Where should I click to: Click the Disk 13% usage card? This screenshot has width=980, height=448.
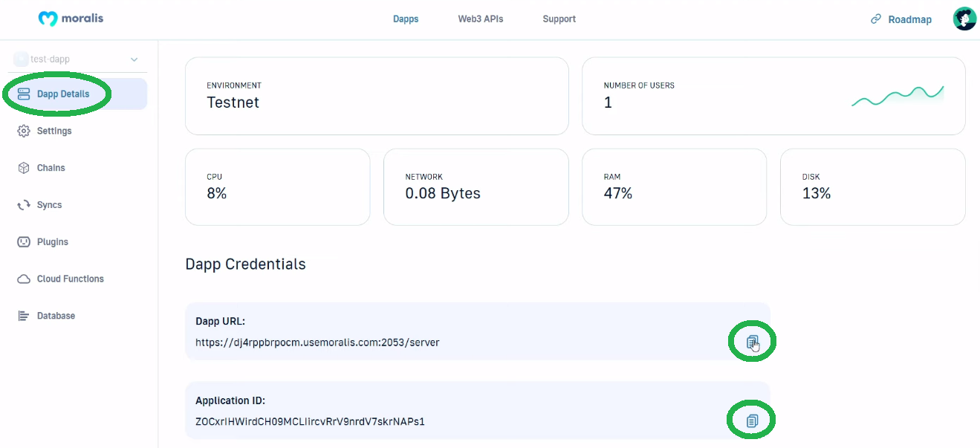872,186
